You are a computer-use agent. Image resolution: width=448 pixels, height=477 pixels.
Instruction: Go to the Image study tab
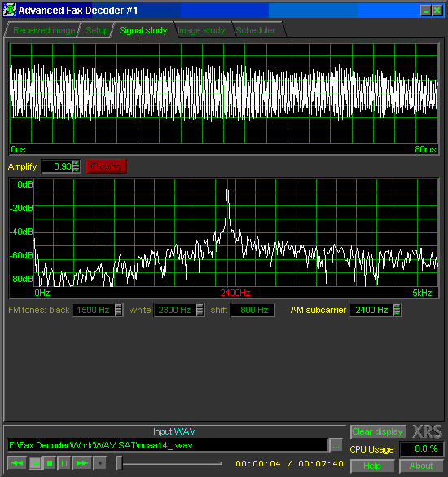click(201, 30)
